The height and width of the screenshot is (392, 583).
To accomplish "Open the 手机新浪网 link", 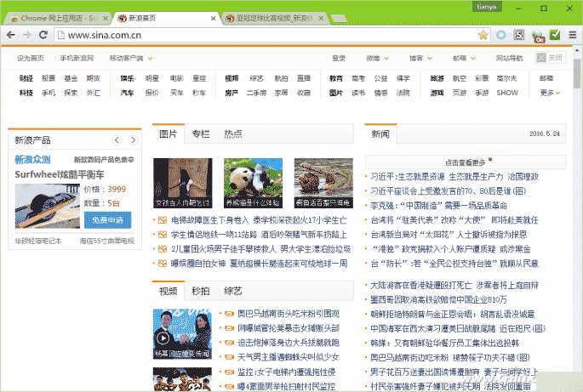I will tap(77, 59).
